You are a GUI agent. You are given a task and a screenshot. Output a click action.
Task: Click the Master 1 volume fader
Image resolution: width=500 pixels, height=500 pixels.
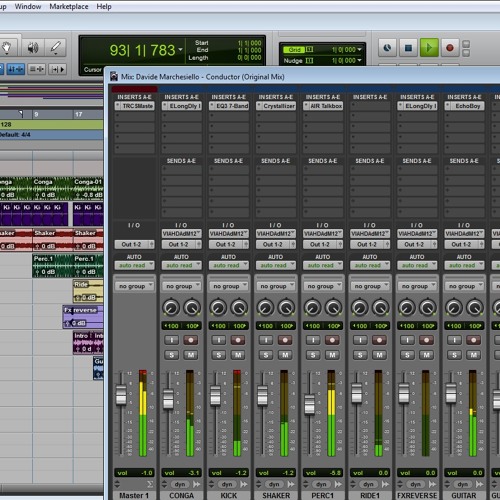click(x=121, y=395)
